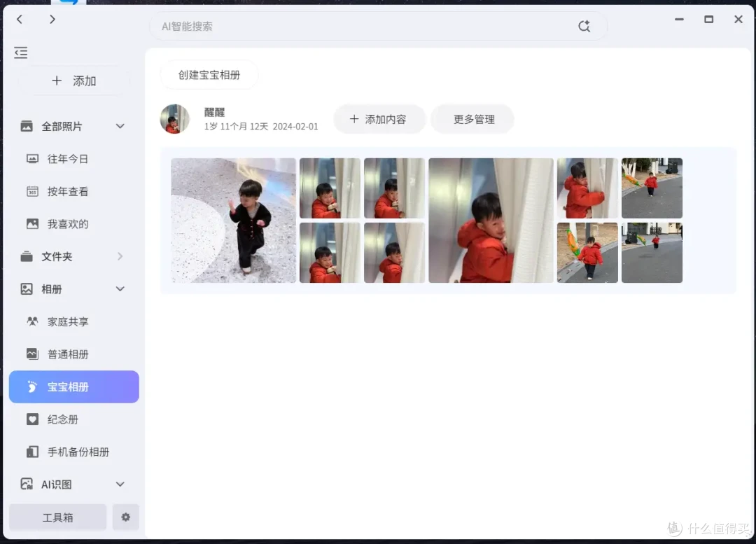This screenshot has height=544, width=756.
Task: Collapse the sidebar with the menu icon
Action: coord(21,53)
